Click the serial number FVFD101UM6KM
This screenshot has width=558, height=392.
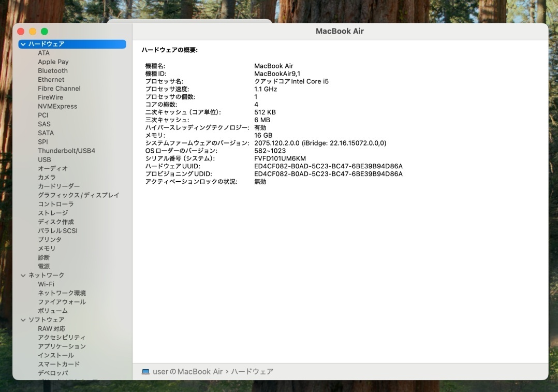coord(280,158)
